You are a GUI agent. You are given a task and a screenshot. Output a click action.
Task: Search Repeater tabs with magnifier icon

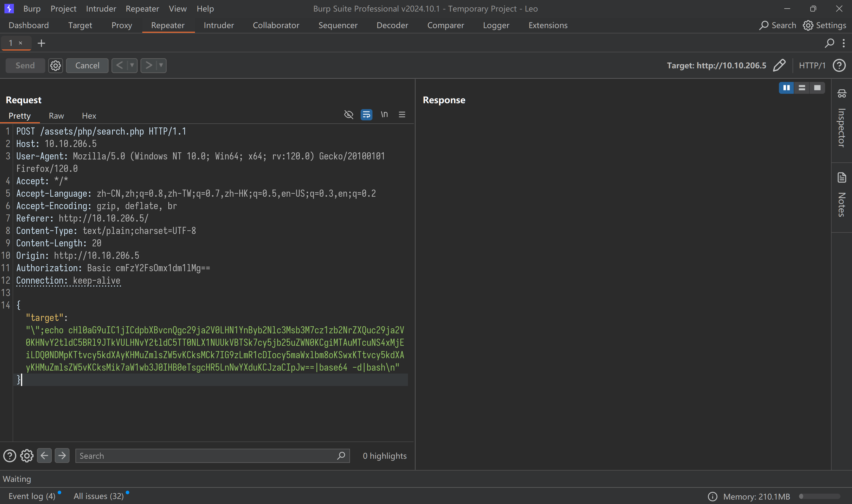point(830,43)
